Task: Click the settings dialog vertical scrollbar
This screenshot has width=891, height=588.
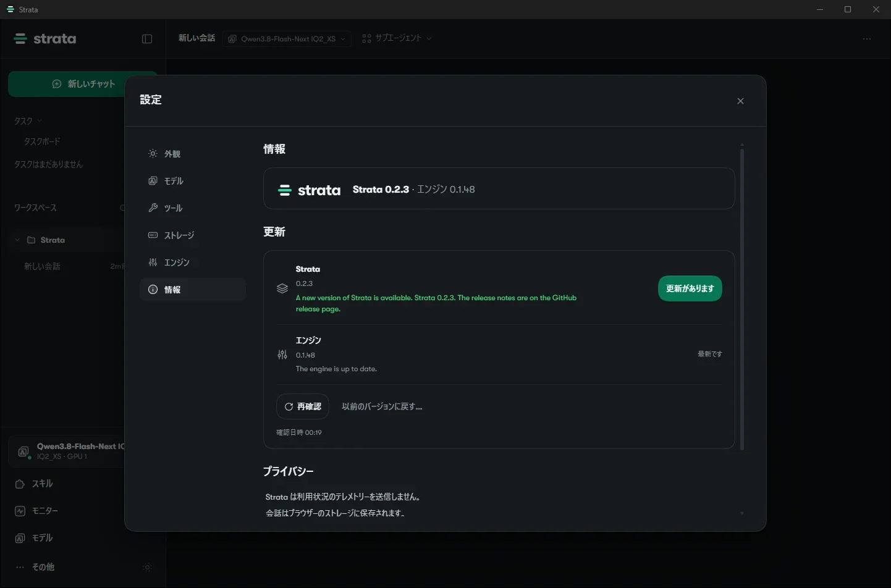Action: click(x=742, y=299)
